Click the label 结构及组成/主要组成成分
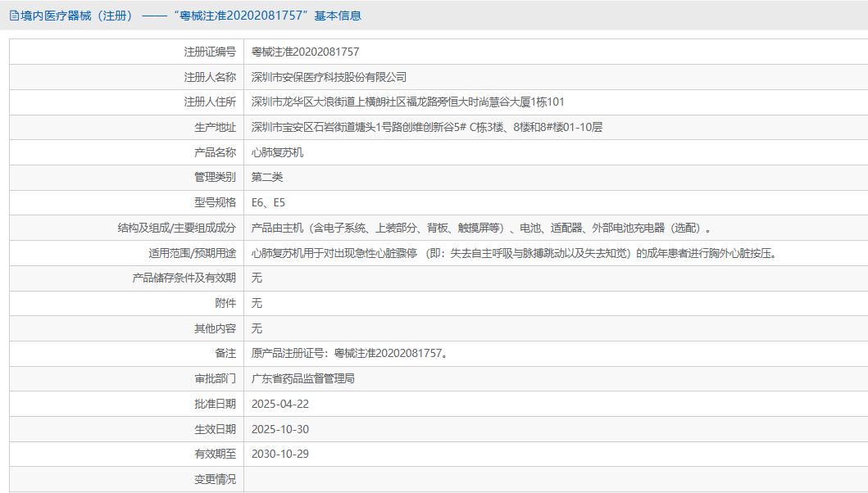868x493 pixels. [x=176, y=228]
